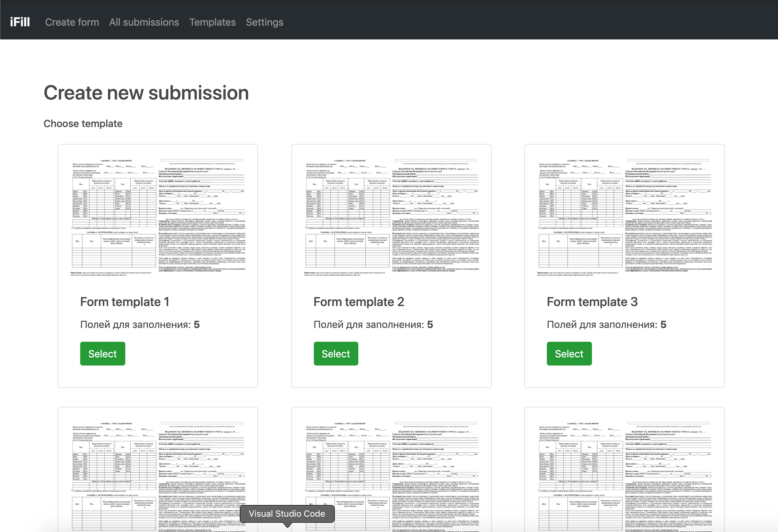This screenshot has width=778, height=532.
Task: Select Form template 1
Action: pyautogui.click(x=102, y=354)
